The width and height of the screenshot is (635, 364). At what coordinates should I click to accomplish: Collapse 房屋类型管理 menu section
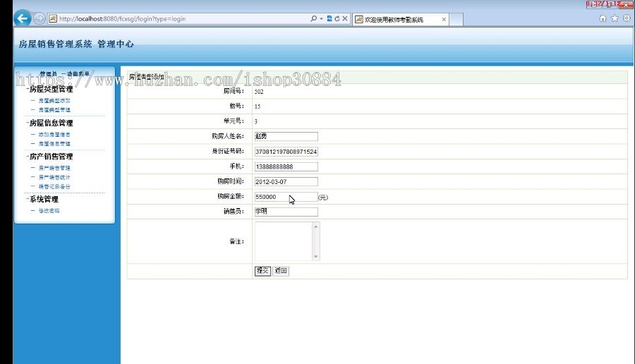point(50,89)
